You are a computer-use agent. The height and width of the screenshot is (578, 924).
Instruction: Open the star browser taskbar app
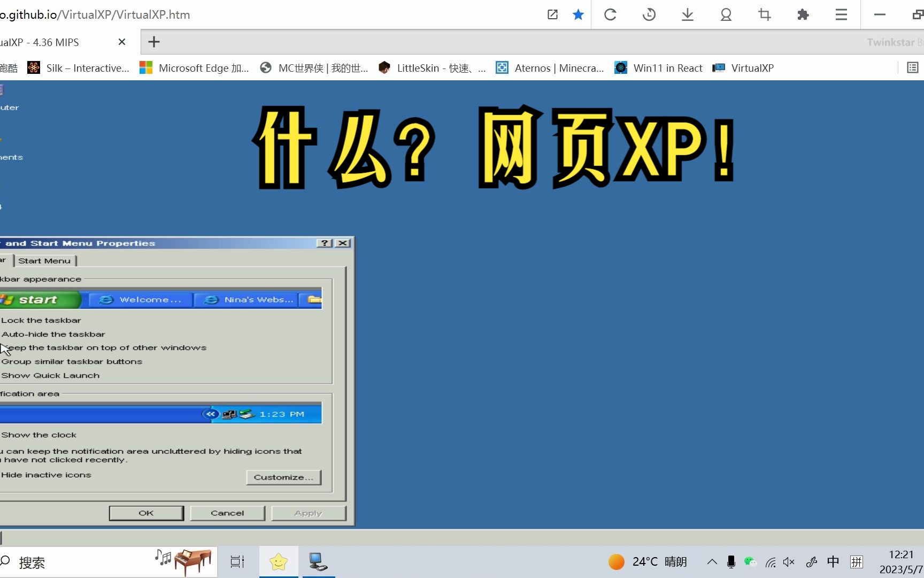point(279,562)
